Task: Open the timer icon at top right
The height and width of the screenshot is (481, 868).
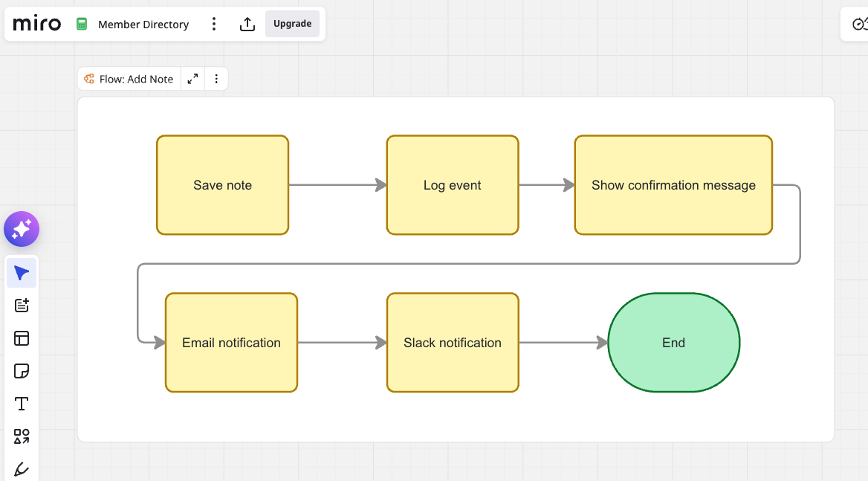Action: [859, 24]
